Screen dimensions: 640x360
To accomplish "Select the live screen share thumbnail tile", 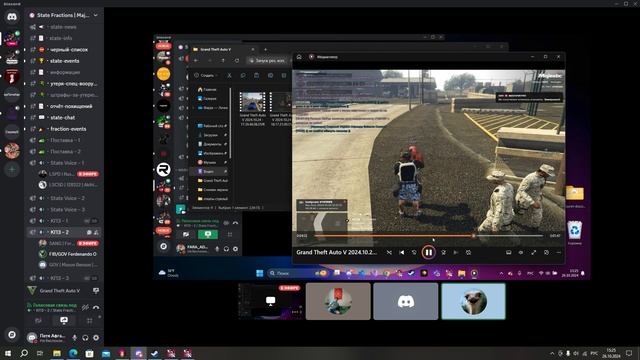I will 271,302.
